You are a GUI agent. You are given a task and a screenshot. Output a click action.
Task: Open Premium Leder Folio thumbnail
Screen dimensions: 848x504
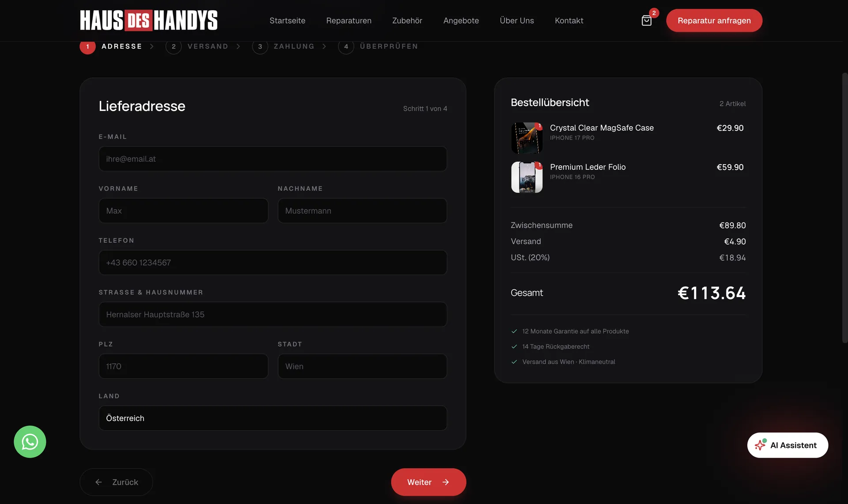[x=527, y=177]
